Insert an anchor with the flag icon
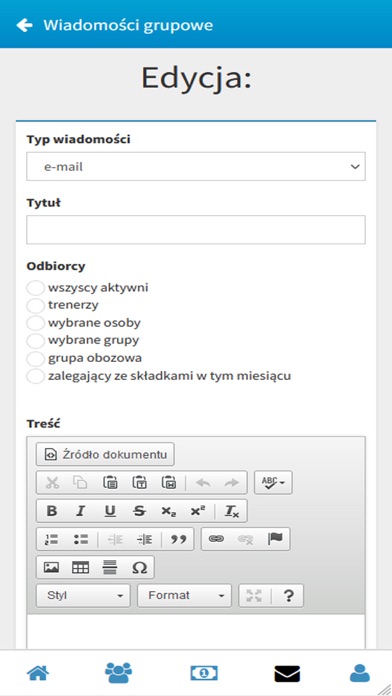The image size is (392, 696). [x=275, y=539]
